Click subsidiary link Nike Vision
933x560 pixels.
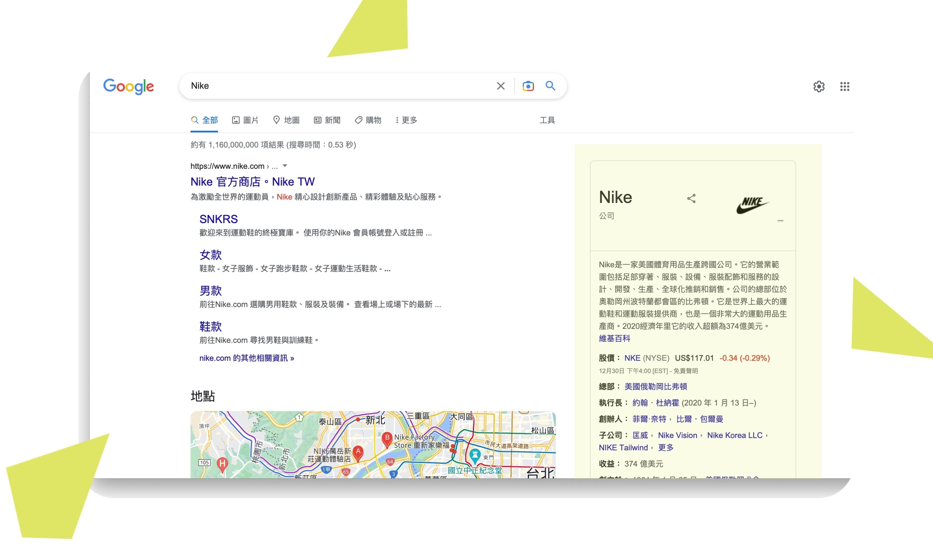tap(677, 435)
